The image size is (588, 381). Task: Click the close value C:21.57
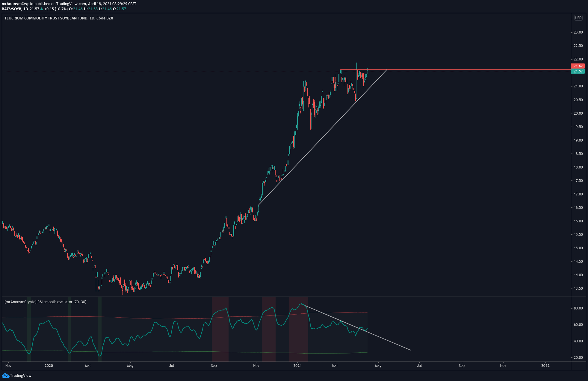(120, 9)
